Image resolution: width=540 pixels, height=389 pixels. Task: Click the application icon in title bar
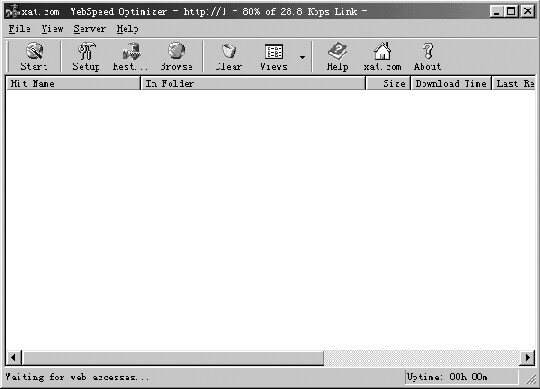click(x=12, y=12)
